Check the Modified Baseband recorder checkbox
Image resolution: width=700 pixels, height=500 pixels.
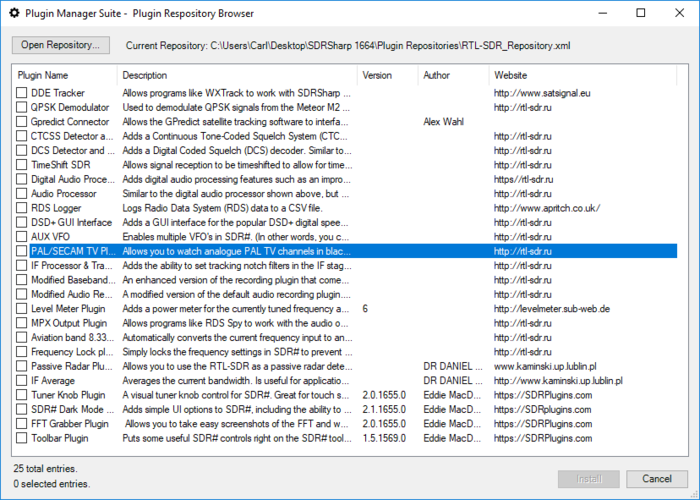21,280
